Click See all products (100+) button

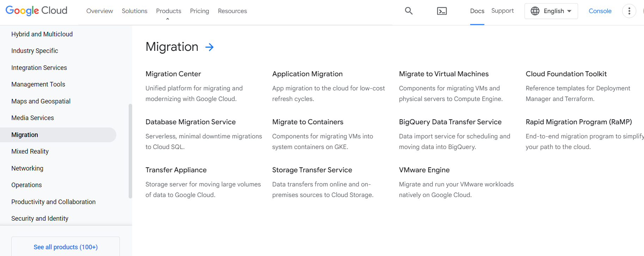(x=66, y=247)
